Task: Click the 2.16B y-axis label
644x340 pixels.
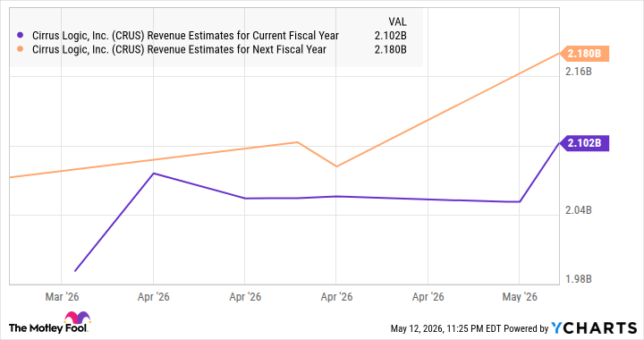Action: pos(579,72)
